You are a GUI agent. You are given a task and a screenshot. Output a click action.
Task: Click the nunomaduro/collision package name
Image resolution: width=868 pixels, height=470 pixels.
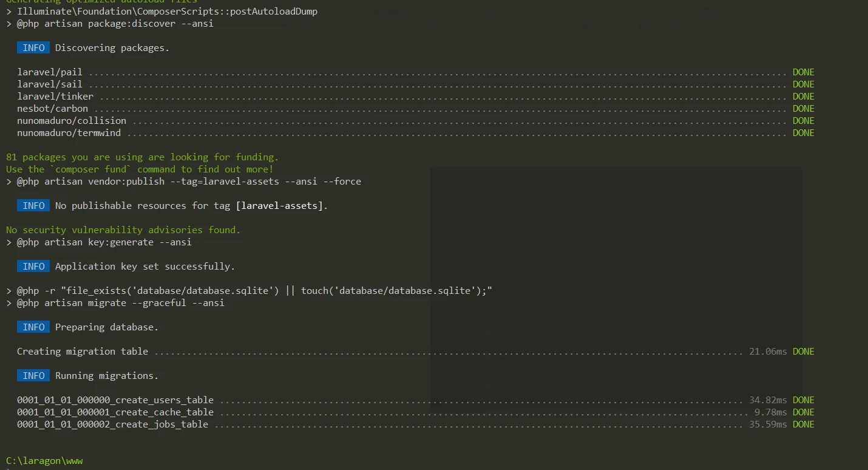(72, 121)
